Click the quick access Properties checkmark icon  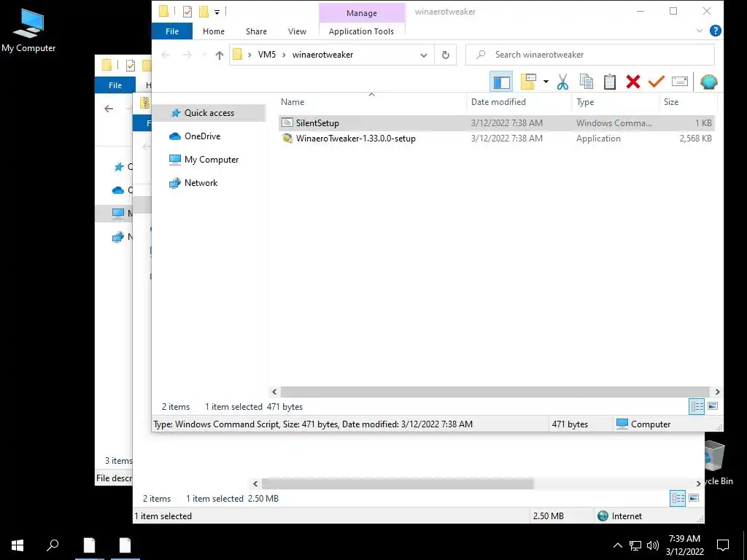(187, 12)
